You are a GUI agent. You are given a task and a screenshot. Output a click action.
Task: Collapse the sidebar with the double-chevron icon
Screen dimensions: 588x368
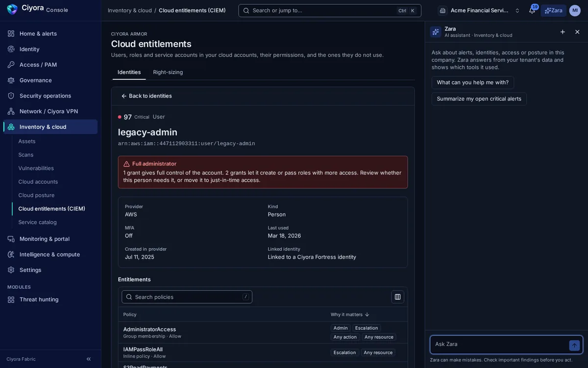click(x=89, y=359)
